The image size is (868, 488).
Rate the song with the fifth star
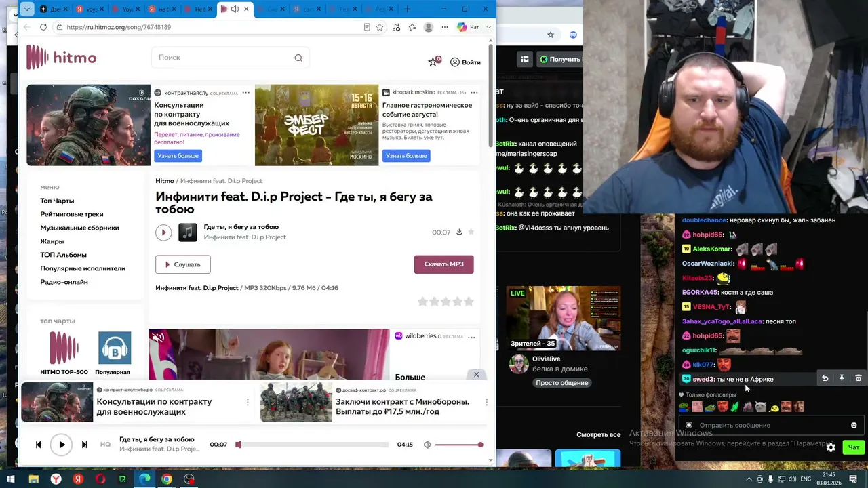coord(469,302)
